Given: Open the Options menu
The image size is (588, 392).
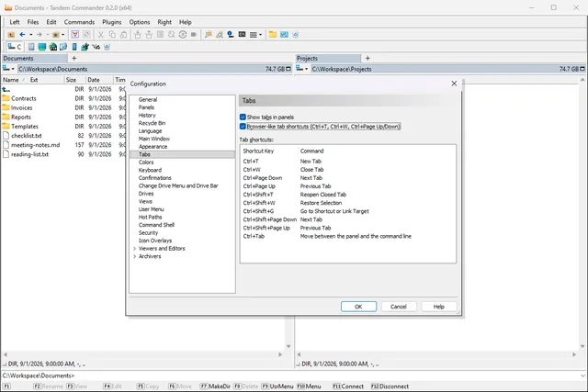Looking at the screenshot, I should pos(140,22).
